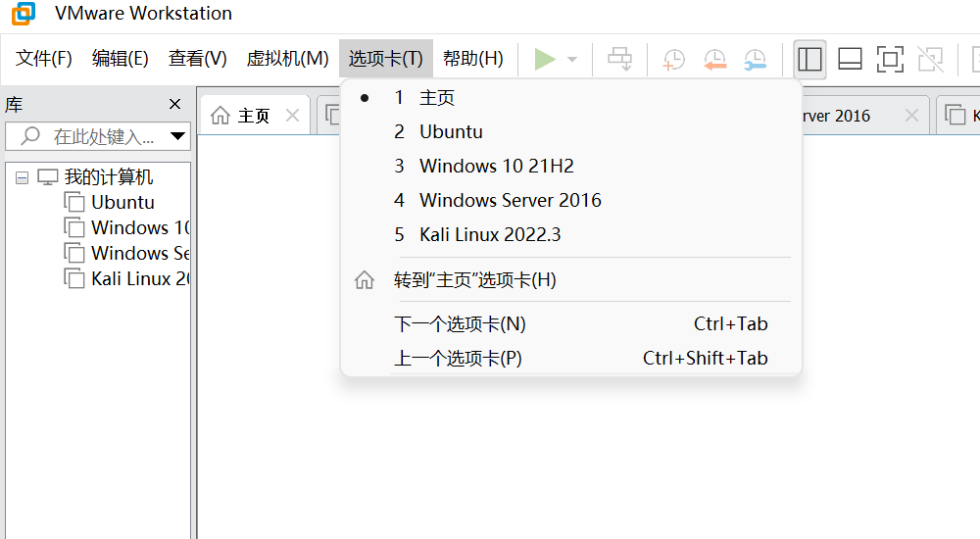Toggle the library sidebar view icon

point(809,59)
